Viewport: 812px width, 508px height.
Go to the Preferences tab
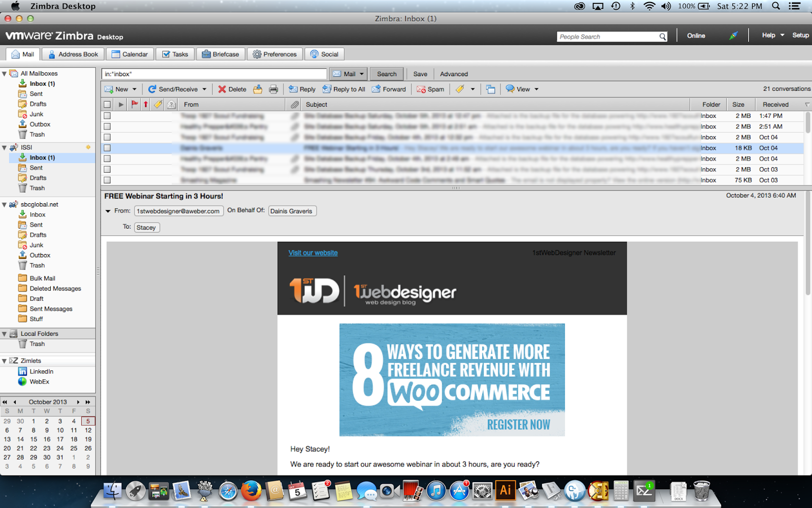coord(275,54)
